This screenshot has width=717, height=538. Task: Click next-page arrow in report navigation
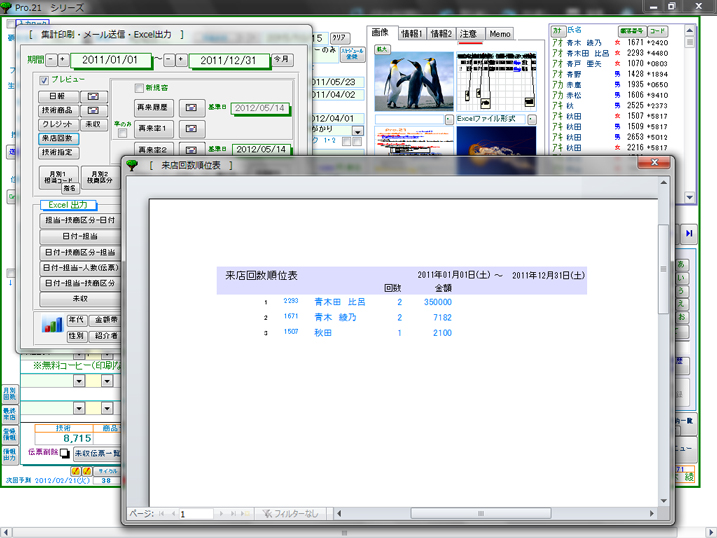click(x=221, y=514)
